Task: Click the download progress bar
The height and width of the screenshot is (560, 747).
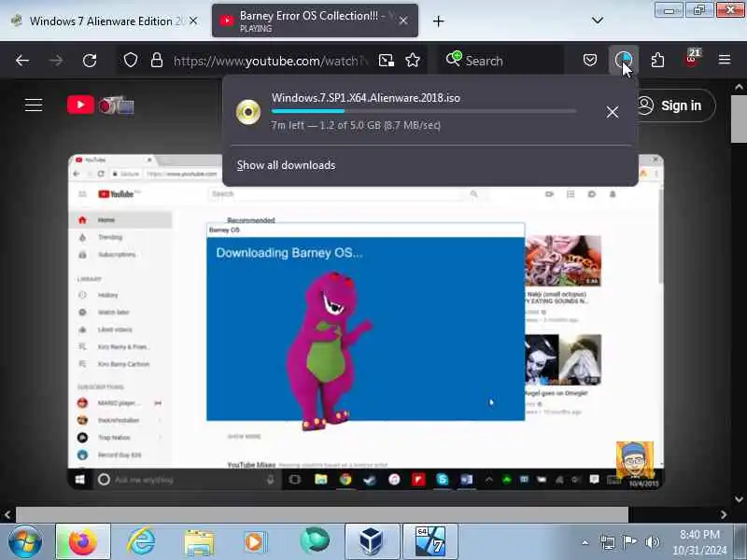Action: (x=424, y=111)
